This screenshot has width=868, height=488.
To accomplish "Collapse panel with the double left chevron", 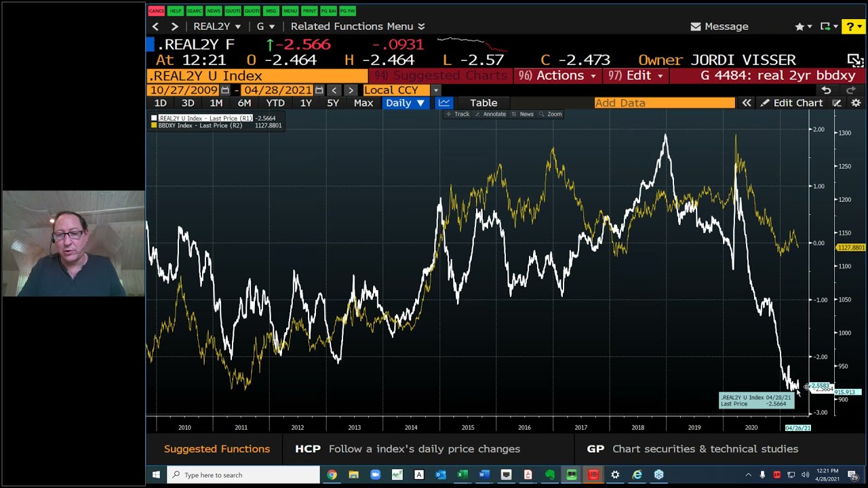I will [x=747, y=103].
